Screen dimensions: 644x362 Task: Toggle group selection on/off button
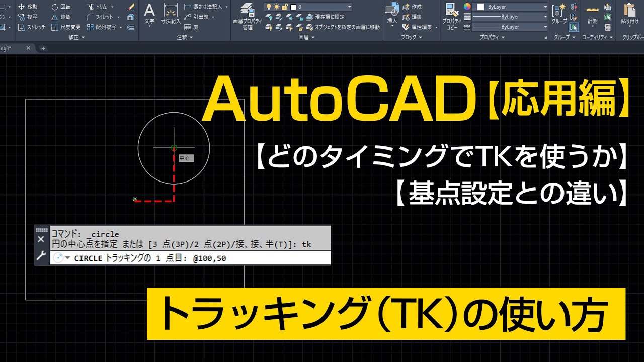pyautogui.click(x=575, y=27)
